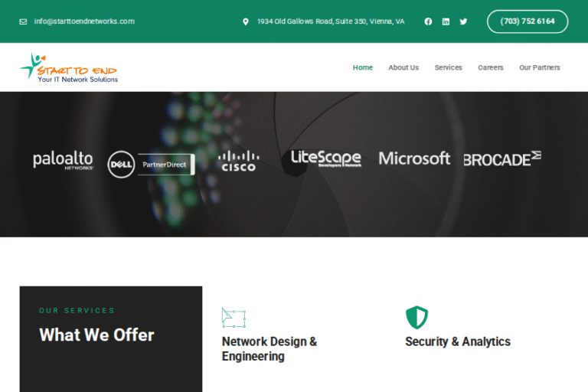Click the Facebook icon in top bar
588x392 pixels.
[428, 21]
